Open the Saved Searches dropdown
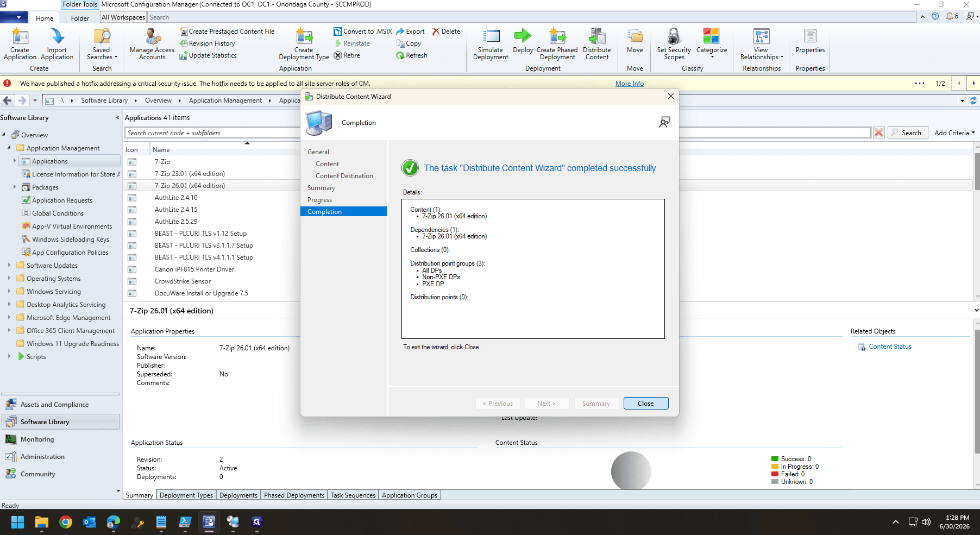Viewport: 980px width, 535px height. click(102, 44)
